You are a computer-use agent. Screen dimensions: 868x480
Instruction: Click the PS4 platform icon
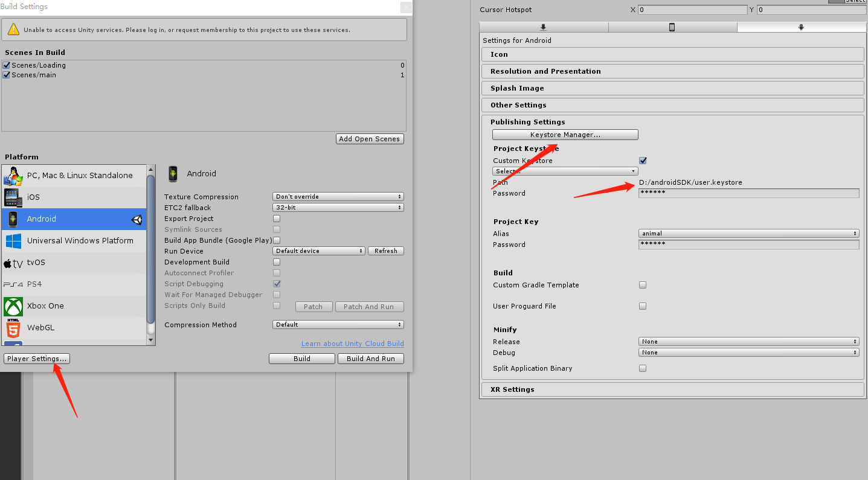(13, 284)
